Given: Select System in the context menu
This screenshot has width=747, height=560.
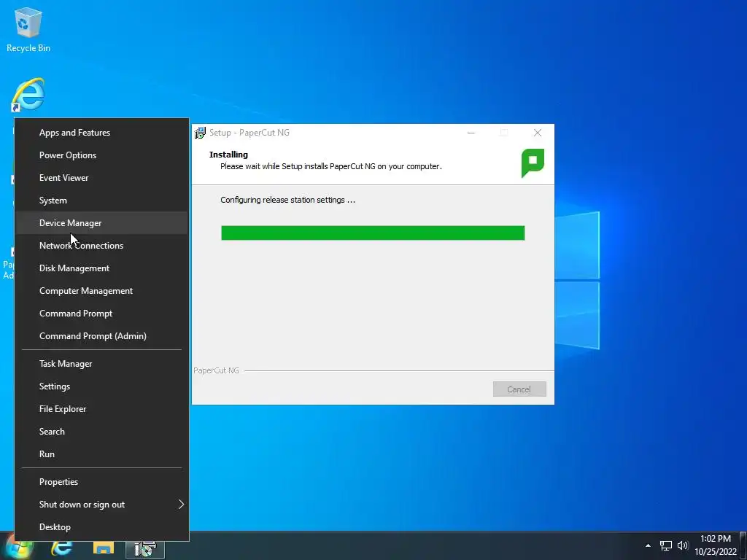Looking at the screenshot, I should pos(102,201).
